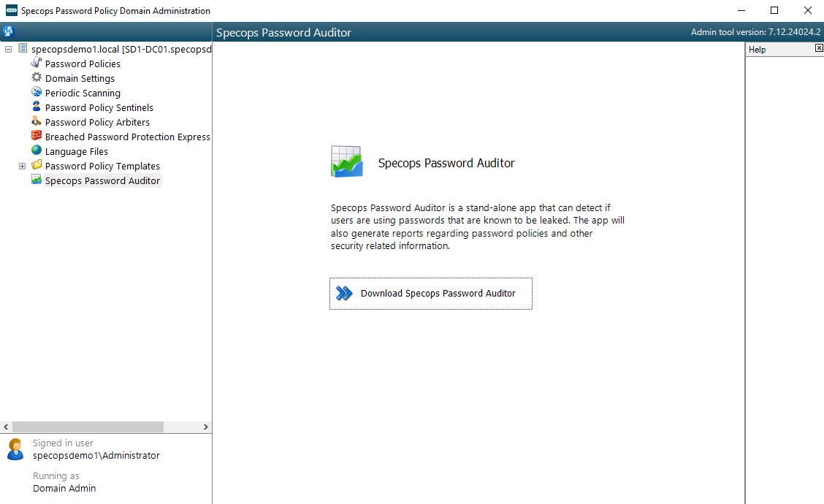Open the Periodic Scanning node

pyautogui.click(x=83, y=93)
